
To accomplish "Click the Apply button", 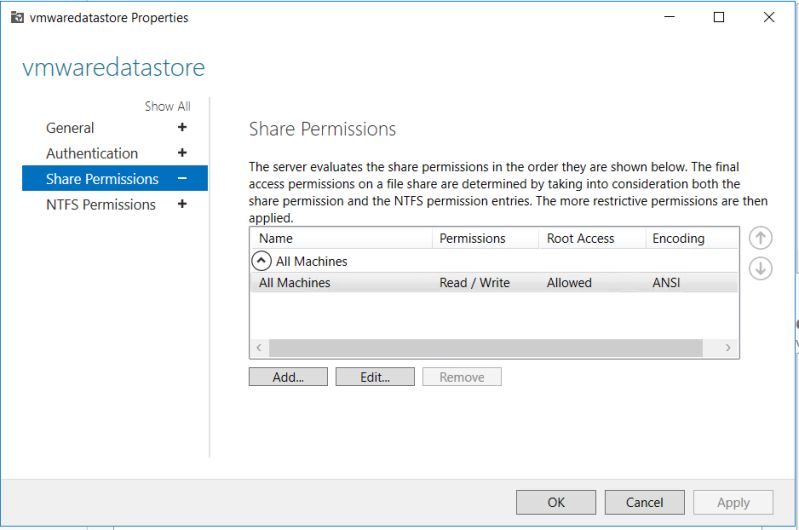I will (733, 502).
